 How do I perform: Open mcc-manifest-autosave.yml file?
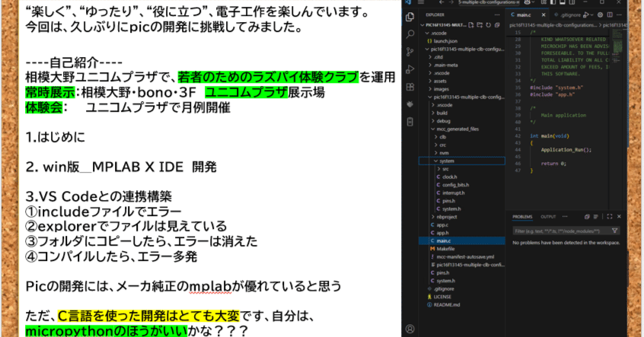[x=461, y=257]
